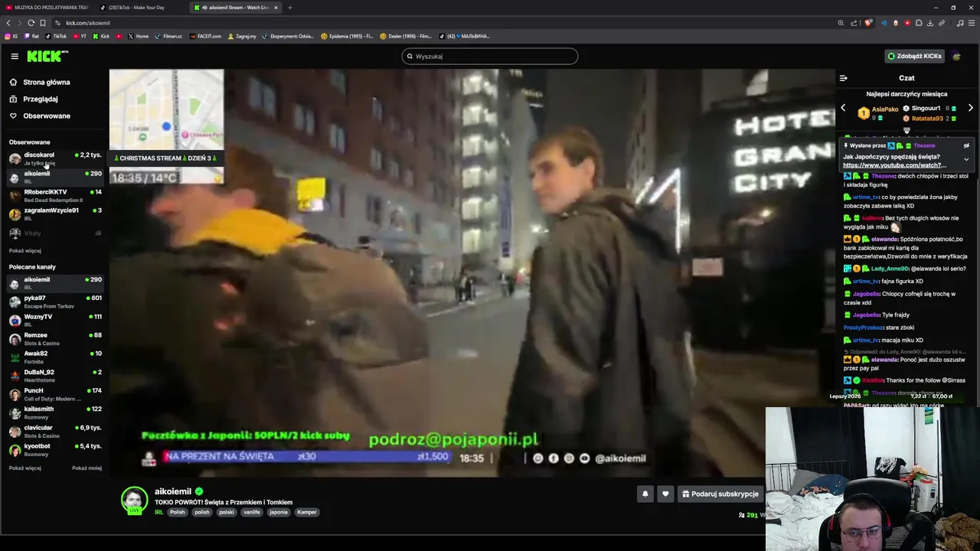Open kailasmith recommended channel

point(54,412)
